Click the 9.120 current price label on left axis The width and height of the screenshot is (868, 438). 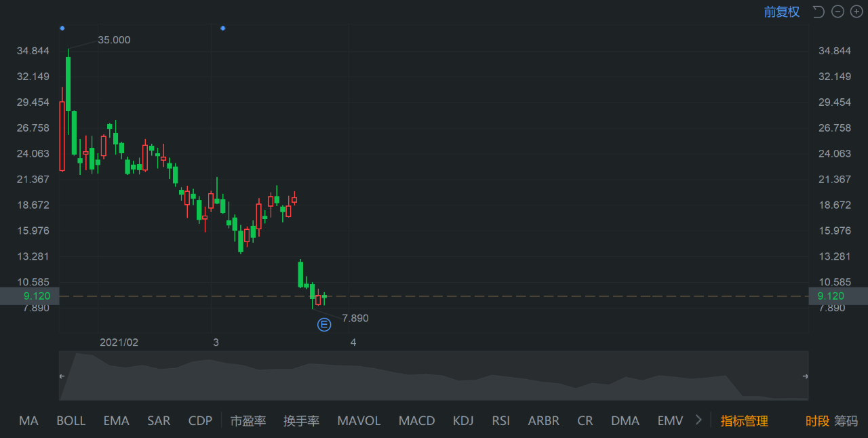click(35, 296)
